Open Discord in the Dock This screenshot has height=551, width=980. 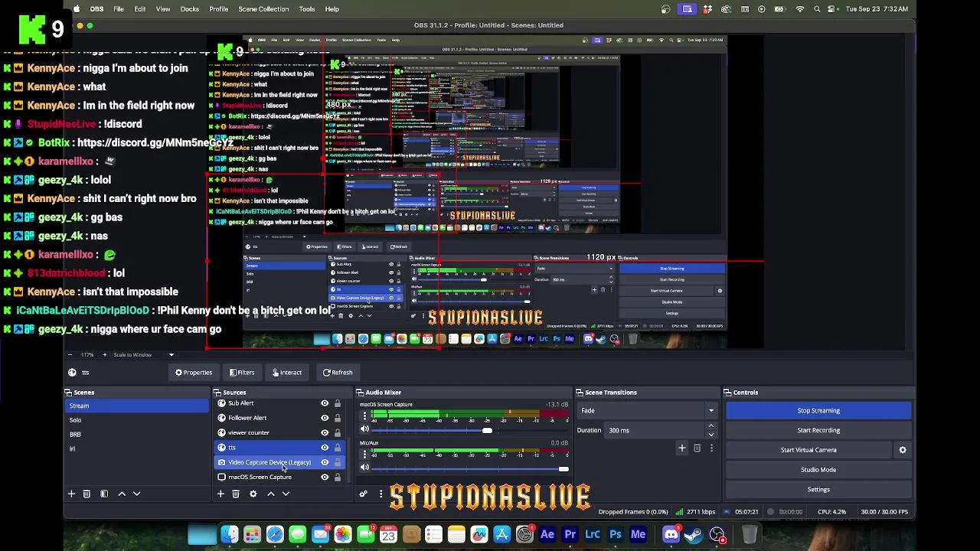pyautogui.click(x=671, y=534)
